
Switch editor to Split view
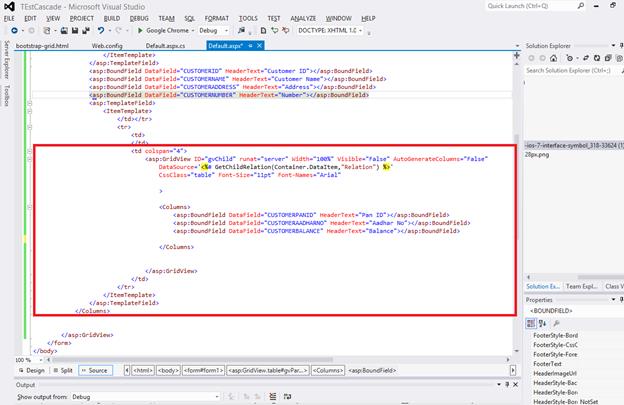(66, 370)
